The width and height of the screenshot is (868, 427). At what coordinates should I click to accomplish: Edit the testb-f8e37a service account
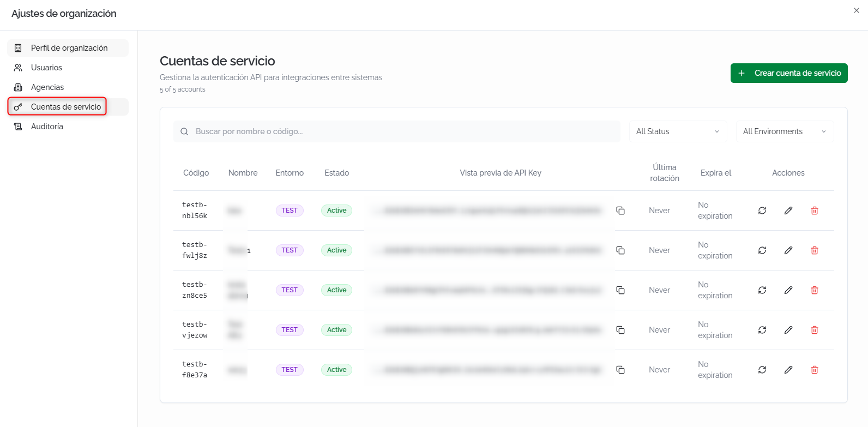[788, 370]
